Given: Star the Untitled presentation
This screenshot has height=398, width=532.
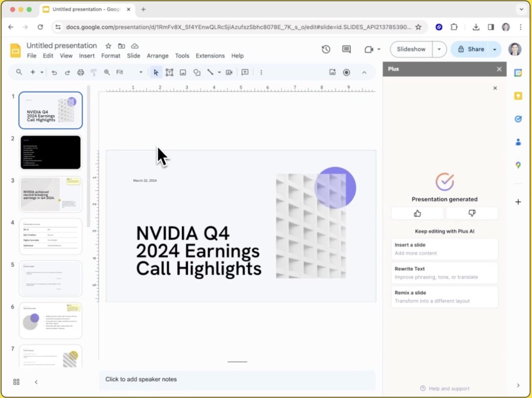Looking at the screenshot, I should [x=108, y=46].
